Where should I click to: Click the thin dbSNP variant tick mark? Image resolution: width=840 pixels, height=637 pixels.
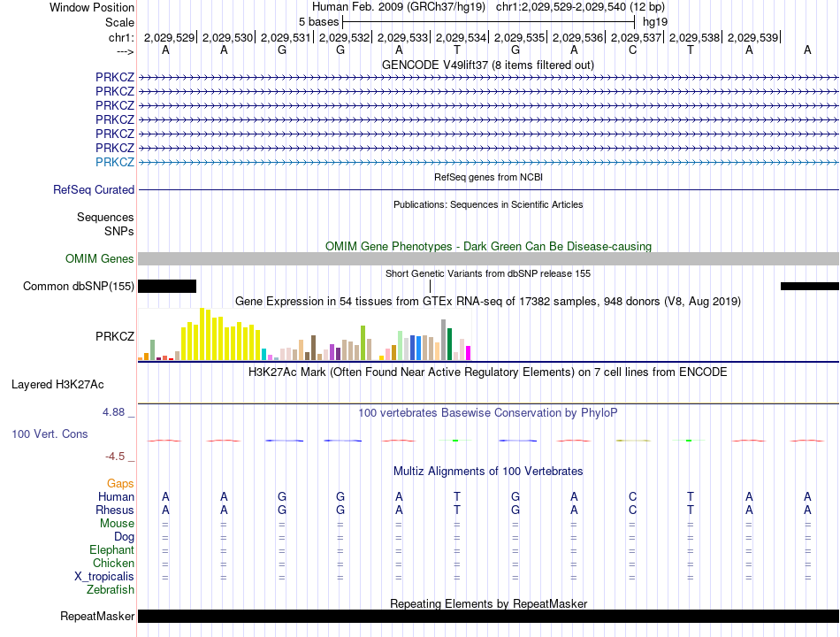[431, 287]
